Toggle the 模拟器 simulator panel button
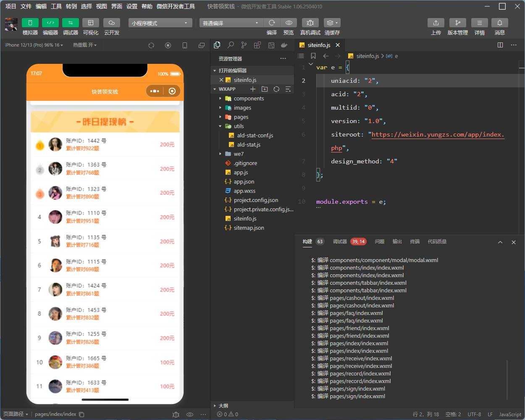 pos(30,23)
